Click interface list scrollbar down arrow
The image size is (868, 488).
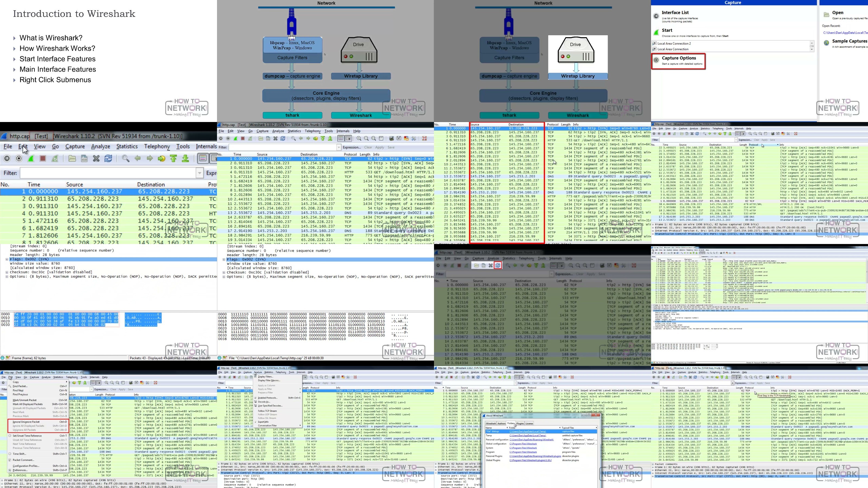pos(812,50)
